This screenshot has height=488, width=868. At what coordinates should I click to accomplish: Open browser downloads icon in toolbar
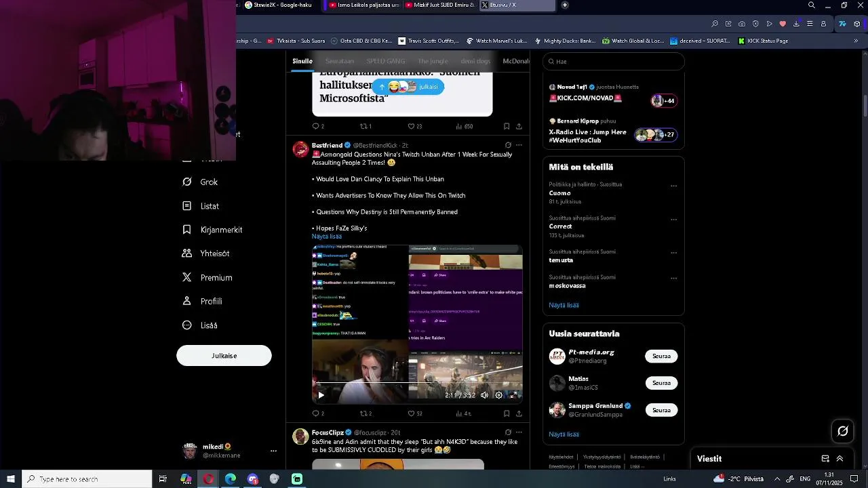[x=796, y=24]
